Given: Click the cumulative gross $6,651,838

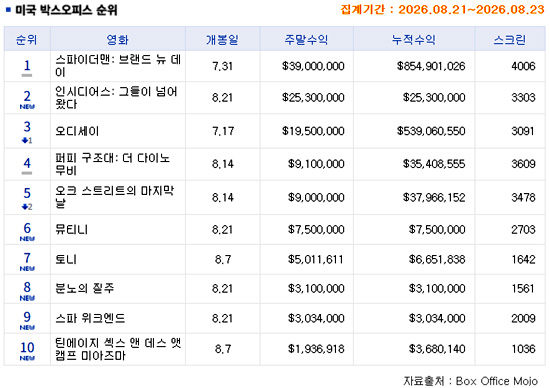Looking at the screenshot, I should [x=437, y=259].
